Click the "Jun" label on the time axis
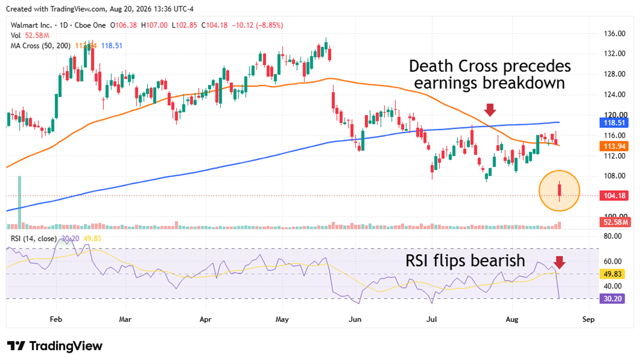Viewport: 640px width, 364px height. (354, 319)
